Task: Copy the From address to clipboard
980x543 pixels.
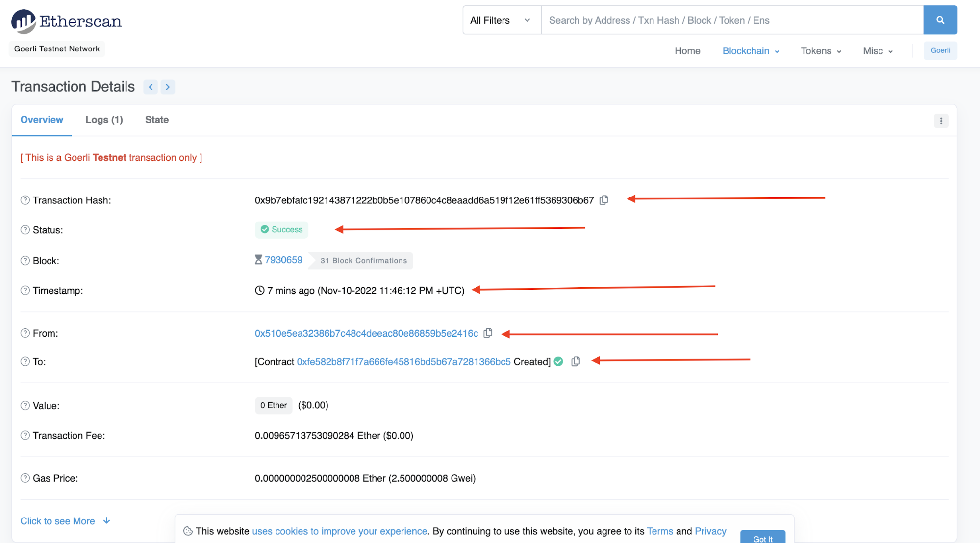Action: [488, 333]
